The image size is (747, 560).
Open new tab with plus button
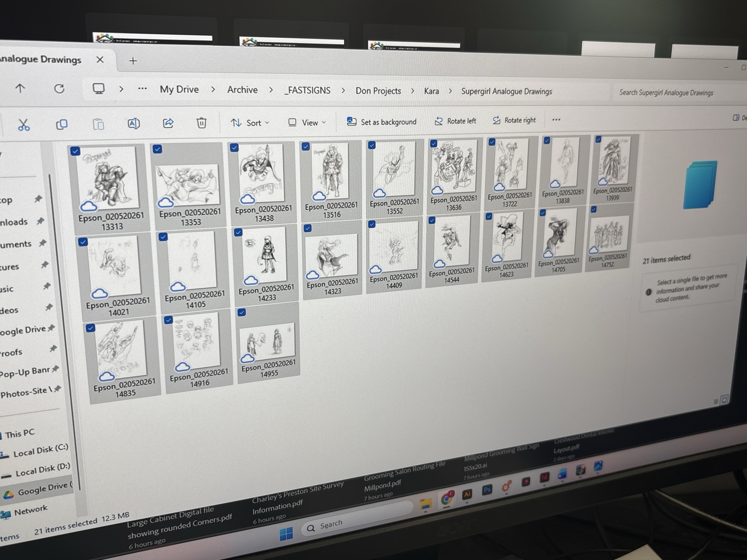pos(133,61)
